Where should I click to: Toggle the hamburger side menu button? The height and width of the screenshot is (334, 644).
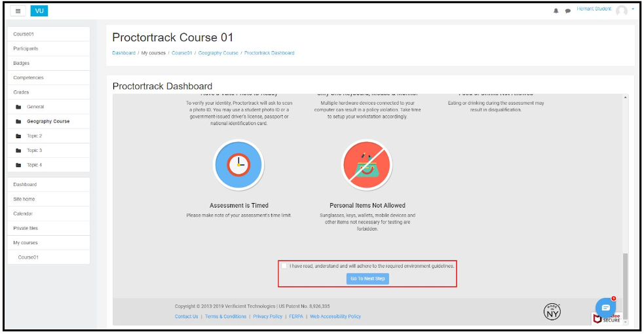pyautogui.click(x=18, y=11)
